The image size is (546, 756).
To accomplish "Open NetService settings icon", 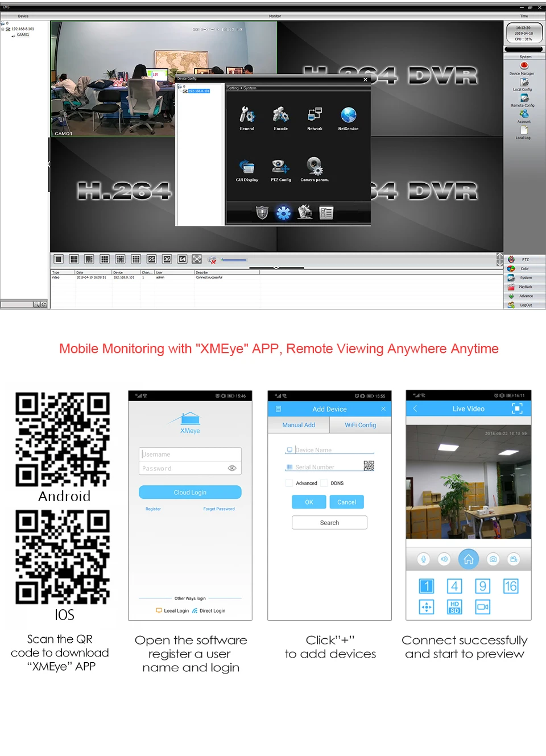I will tap(348, 119).
